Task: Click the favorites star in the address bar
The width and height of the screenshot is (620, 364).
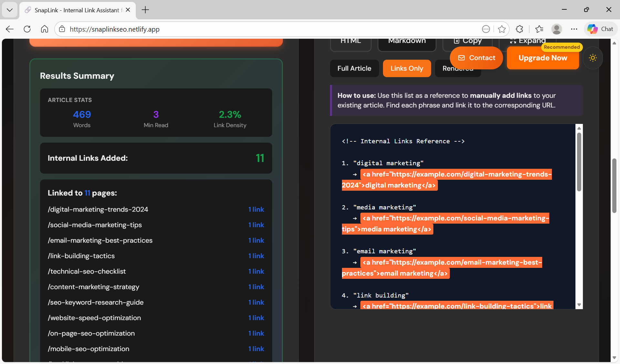Action: coord(502,29)
